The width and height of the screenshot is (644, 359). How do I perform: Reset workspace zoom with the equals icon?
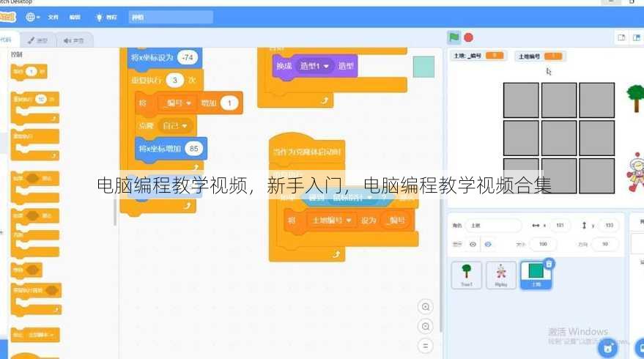pos(426,345)
